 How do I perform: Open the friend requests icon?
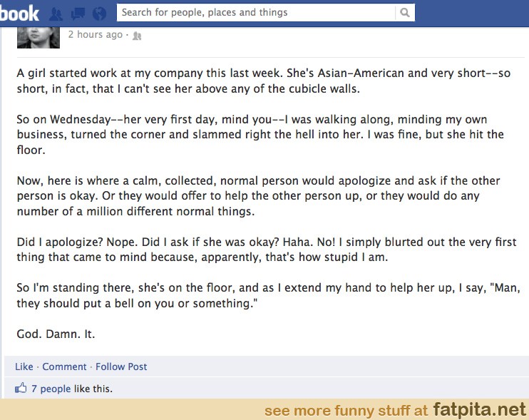[x=56, y=13]
